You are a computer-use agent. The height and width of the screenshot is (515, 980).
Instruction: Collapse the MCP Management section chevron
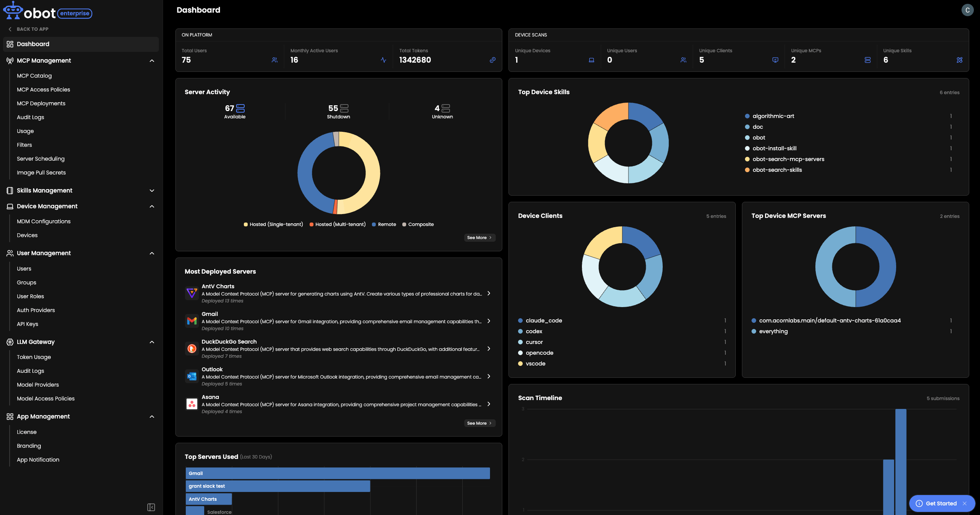point(152,61)
